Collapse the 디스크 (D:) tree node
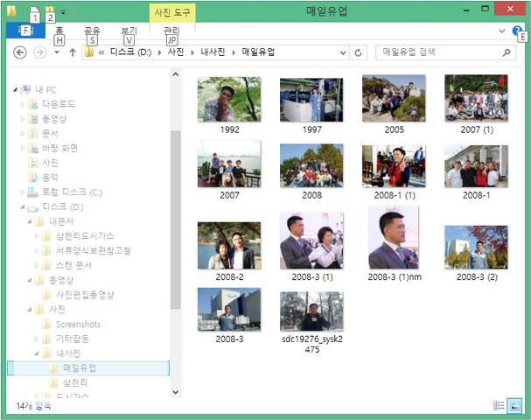 [22, 207]
